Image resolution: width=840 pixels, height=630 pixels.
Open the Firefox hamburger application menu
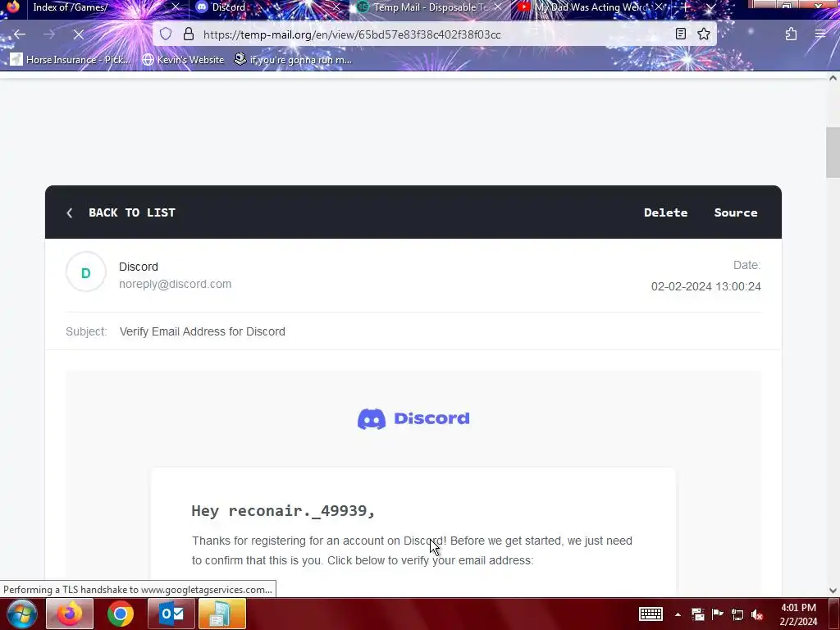[820, 34]
